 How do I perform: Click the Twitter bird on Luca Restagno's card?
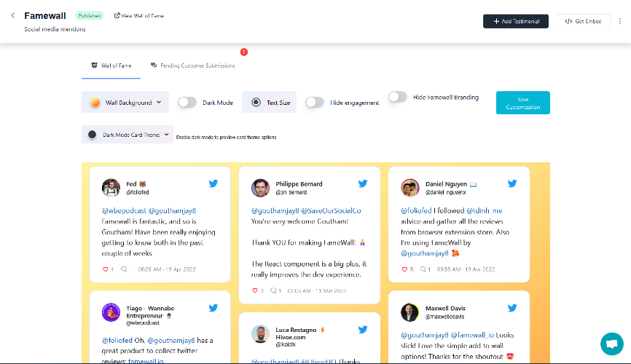click(x=363, y=330)
